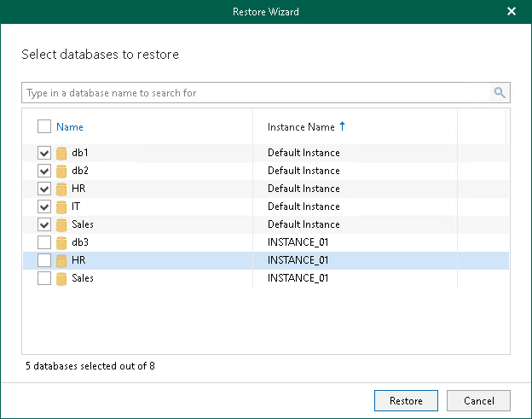Cancel the restore wizard
Screen dimensions: 532x419
[x=477, y=400]
